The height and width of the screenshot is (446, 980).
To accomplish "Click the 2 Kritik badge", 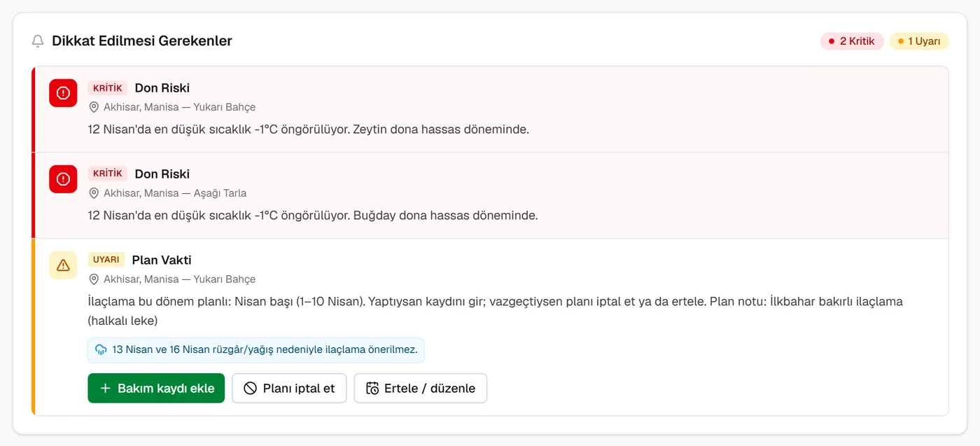I will (x=852, y=41).
